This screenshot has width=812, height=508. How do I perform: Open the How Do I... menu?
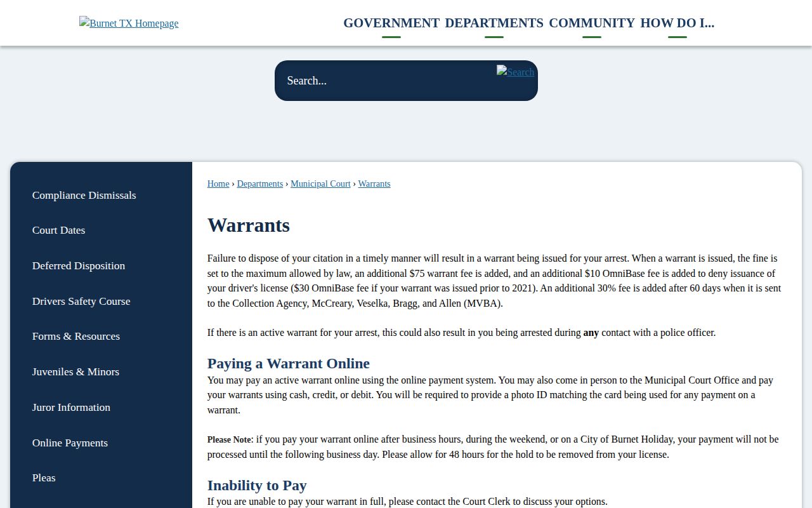pyautogui.click(x=677, y=23)
